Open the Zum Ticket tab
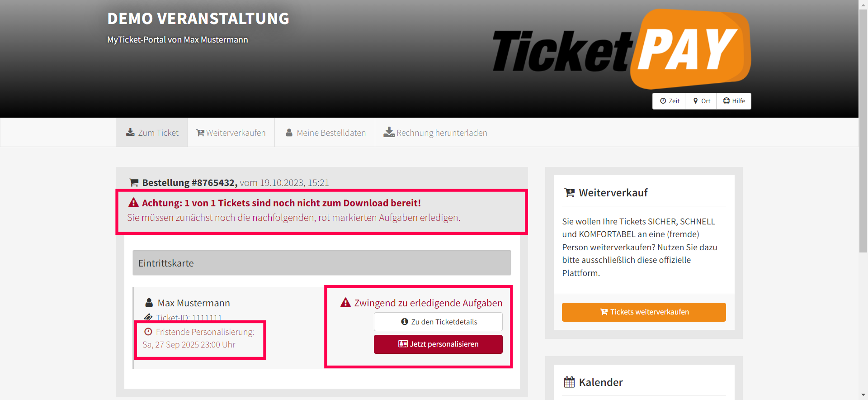The height and width of the screenshot is (400, 868). click(152, 133)
